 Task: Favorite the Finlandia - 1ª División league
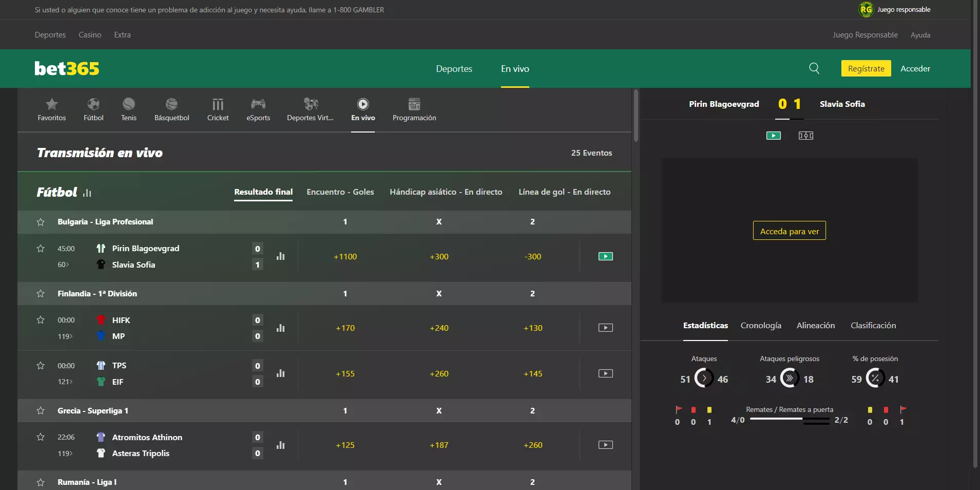(41, 294)
